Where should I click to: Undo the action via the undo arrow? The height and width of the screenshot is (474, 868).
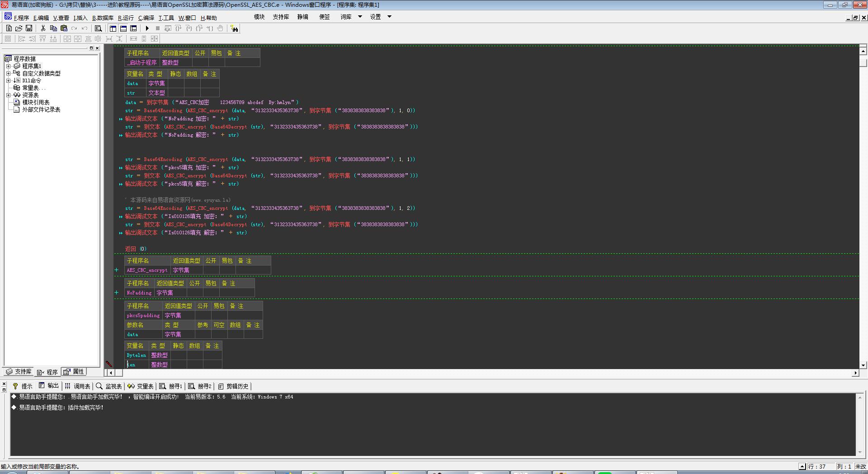coord(85,28)
